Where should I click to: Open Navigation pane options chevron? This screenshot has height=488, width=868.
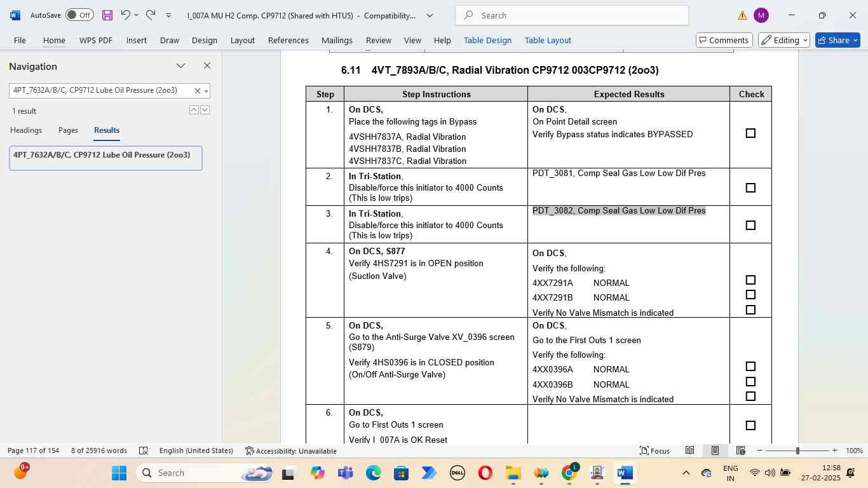[181, 65]
